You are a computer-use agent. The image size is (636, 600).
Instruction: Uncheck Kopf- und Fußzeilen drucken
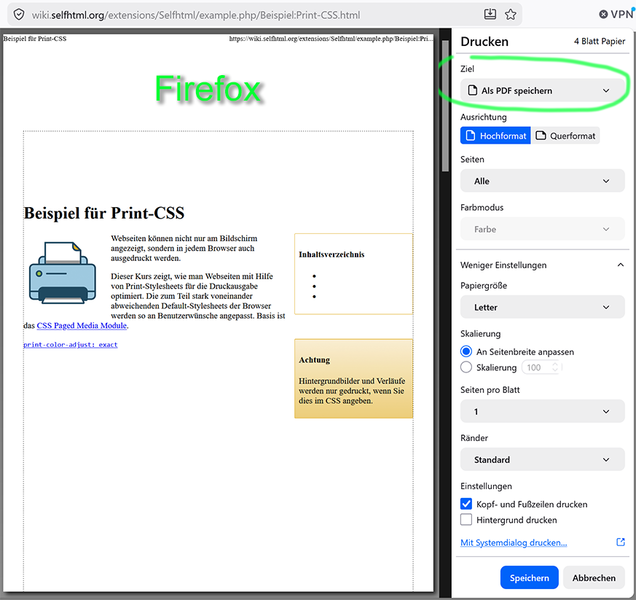point(466,504)
